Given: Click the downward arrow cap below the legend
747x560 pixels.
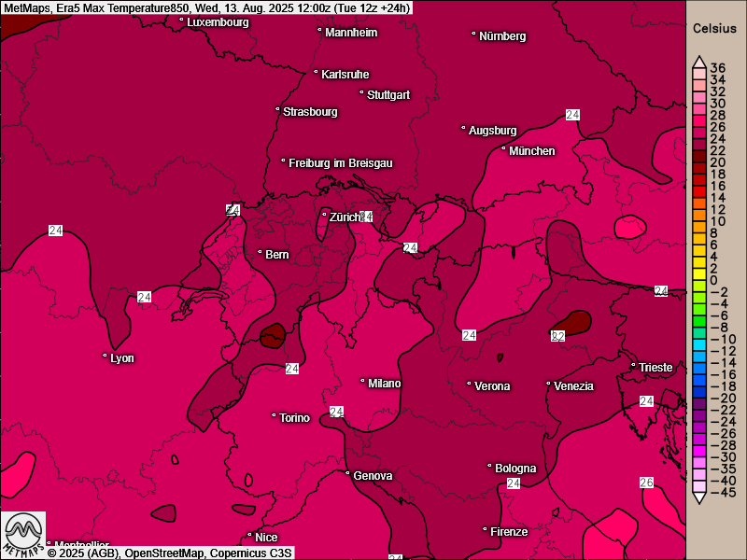Looking at the screenshot, I should [698, 498].
